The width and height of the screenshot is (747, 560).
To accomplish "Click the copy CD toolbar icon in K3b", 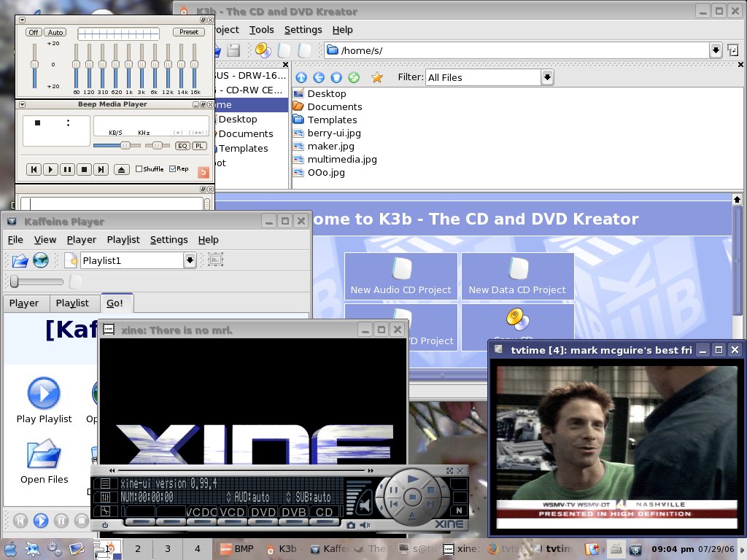I will pyautogui.click(x=263, y=50).
